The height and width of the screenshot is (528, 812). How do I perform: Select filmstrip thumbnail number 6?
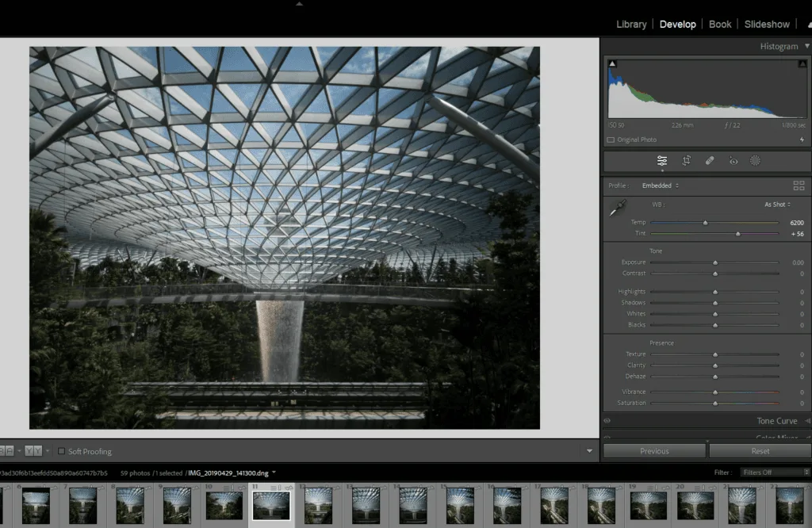coord(36,506)
